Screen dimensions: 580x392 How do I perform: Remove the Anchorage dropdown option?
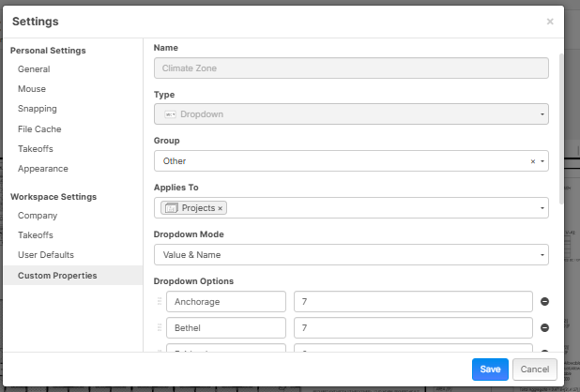544,302
